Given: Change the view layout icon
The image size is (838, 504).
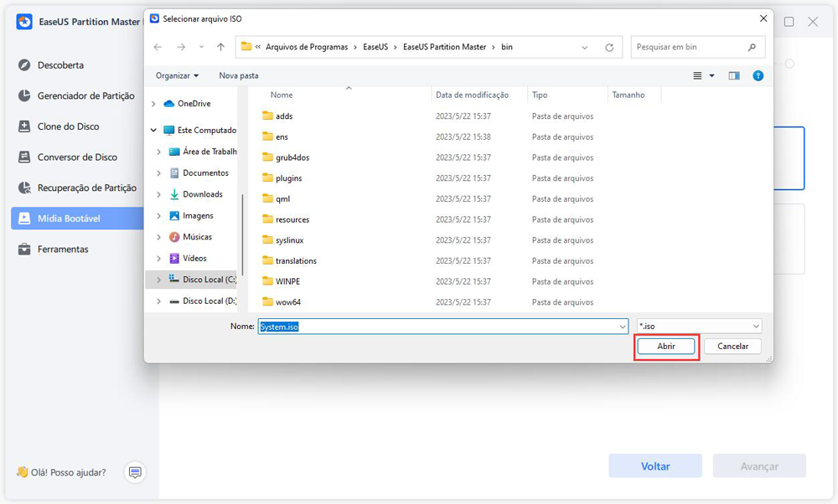Looking at the screenshot, I should click(697, 76).
